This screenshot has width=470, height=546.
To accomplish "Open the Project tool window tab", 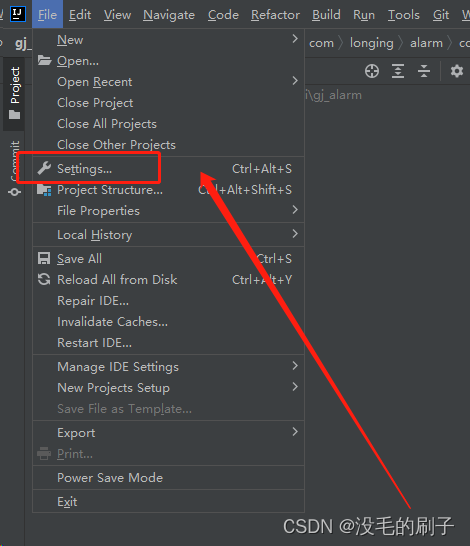I will coord(14,93).
